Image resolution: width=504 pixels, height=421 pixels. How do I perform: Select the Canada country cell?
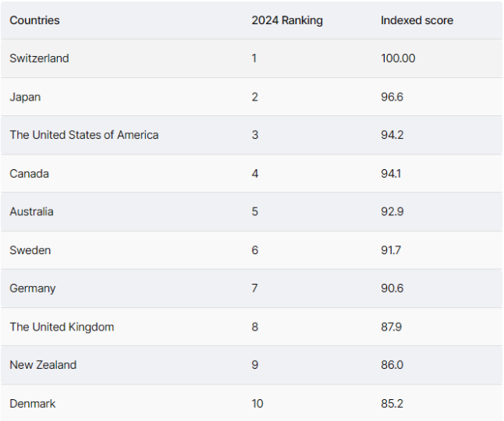(x=29, y=173)
